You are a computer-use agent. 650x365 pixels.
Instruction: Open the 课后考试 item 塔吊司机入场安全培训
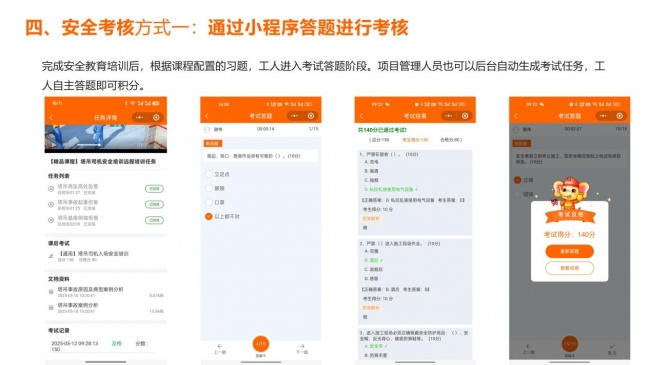point(93,253)
